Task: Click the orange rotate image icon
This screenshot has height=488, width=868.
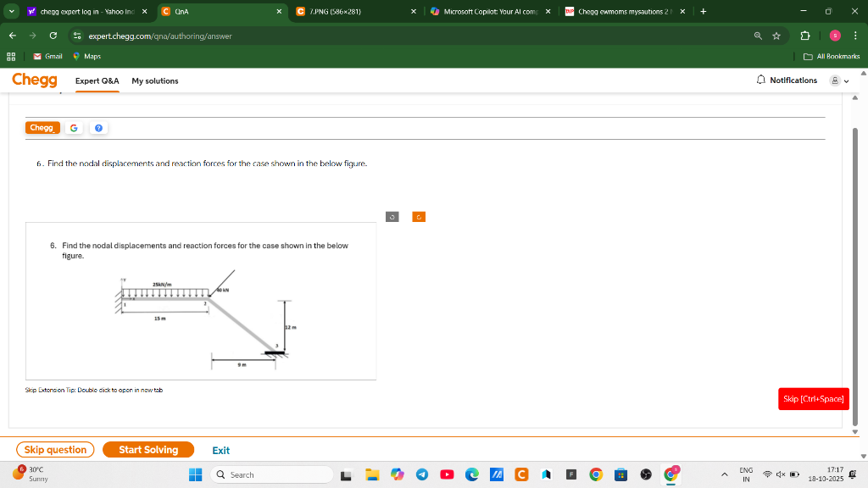Action: tap(419, 217)
